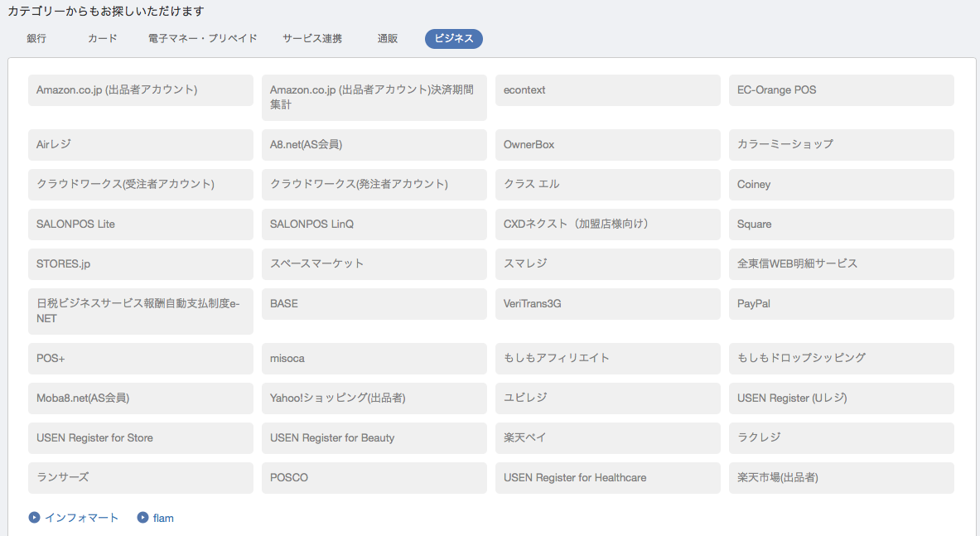Select the STORES.jp service

coord(141,264)
